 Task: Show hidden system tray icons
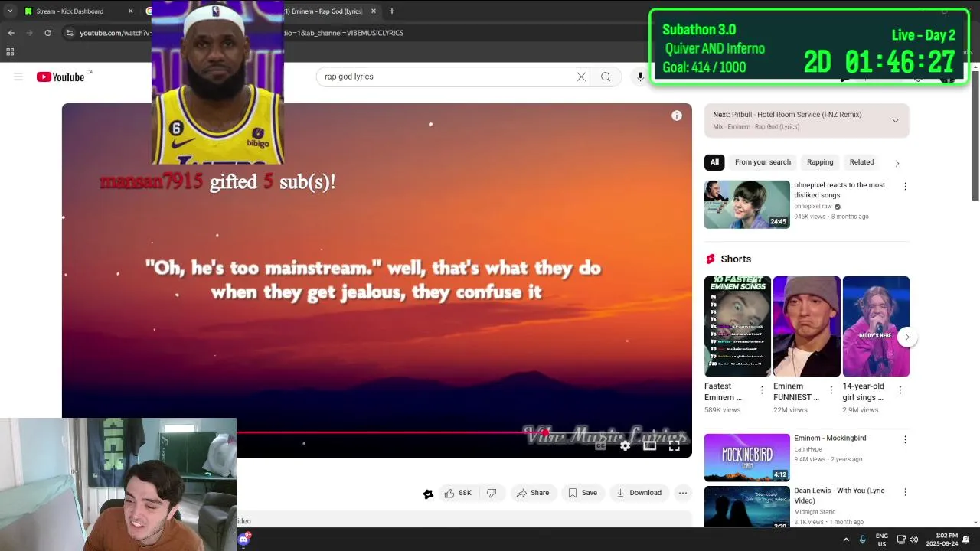pos(846,540)
